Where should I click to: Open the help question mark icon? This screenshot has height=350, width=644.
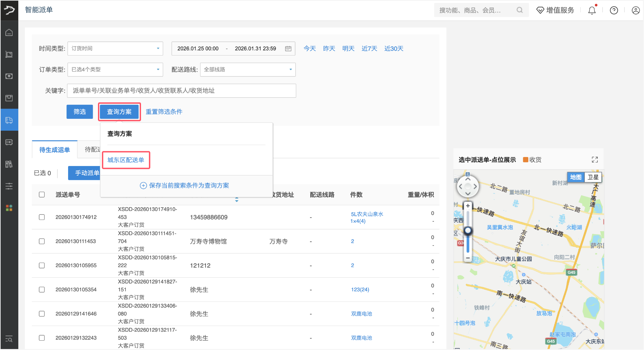coord(614,10)
